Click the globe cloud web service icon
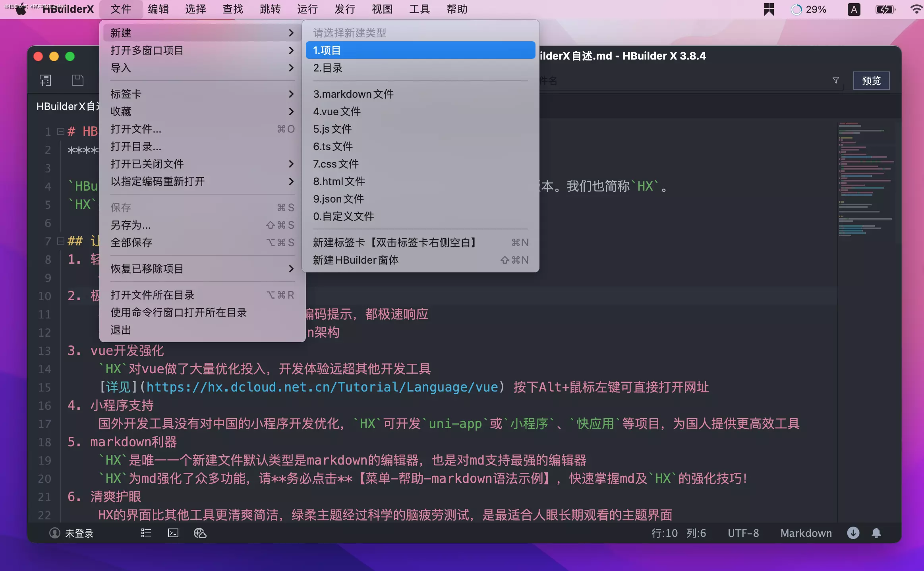924x571 pixels. point(200,533)
